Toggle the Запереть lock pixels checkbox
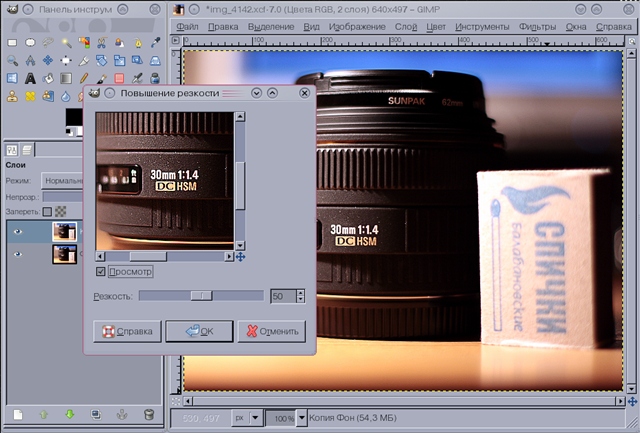This screenshot has height=433, width=640. [x=46, y=212]
